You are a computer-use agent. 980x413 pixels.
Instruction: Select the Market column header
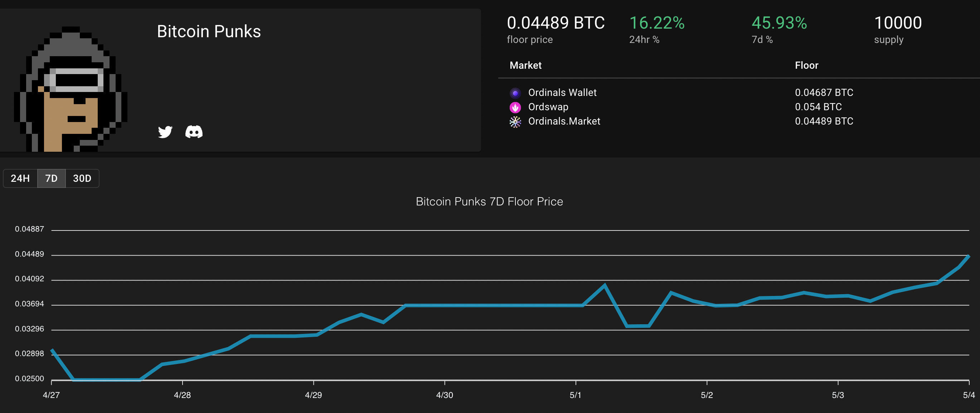pos(525,65)
